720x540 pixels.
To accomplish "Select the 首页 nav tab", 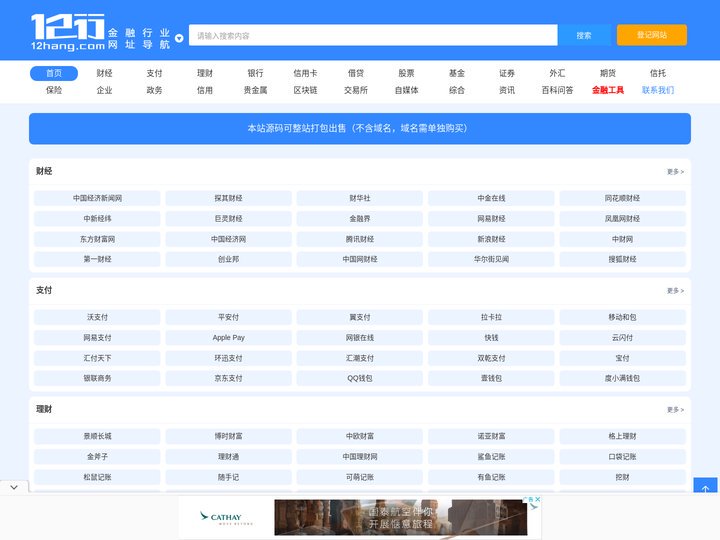I will 54,73.
